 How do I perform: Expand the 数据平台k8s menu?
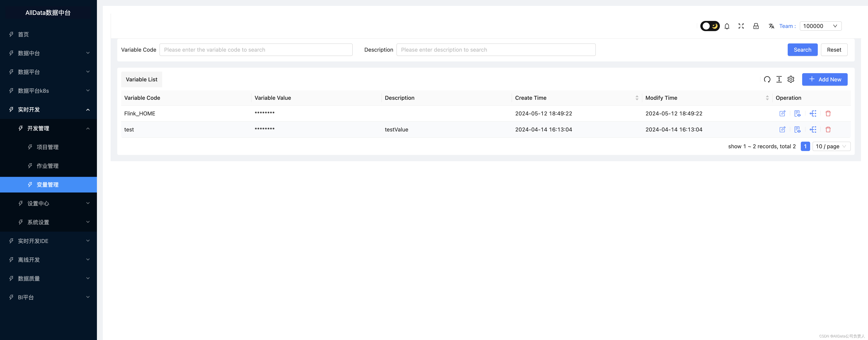coord(48,91)
